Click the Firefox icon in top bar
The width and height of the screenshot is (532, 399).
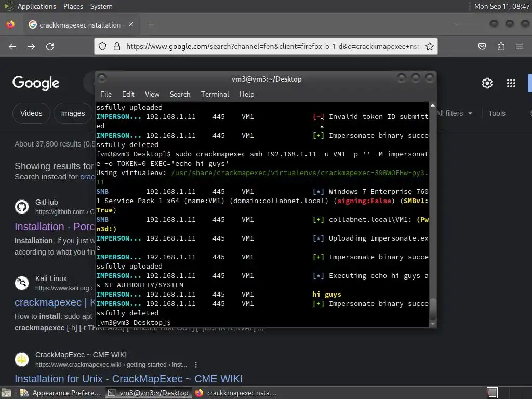point(10,24)
